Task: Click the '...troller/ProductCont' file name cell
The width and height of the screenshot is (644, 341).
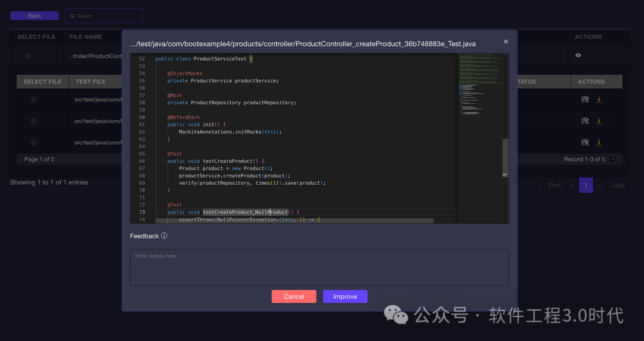Action: click(95, 56)
